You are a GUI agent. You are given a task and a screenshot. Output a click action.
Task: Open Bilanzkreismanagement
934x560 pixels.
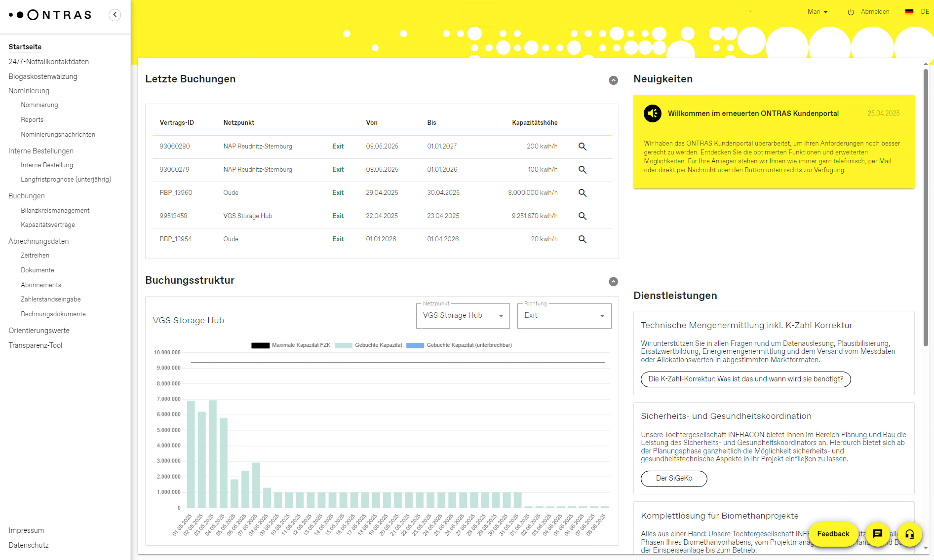(55, 211)
